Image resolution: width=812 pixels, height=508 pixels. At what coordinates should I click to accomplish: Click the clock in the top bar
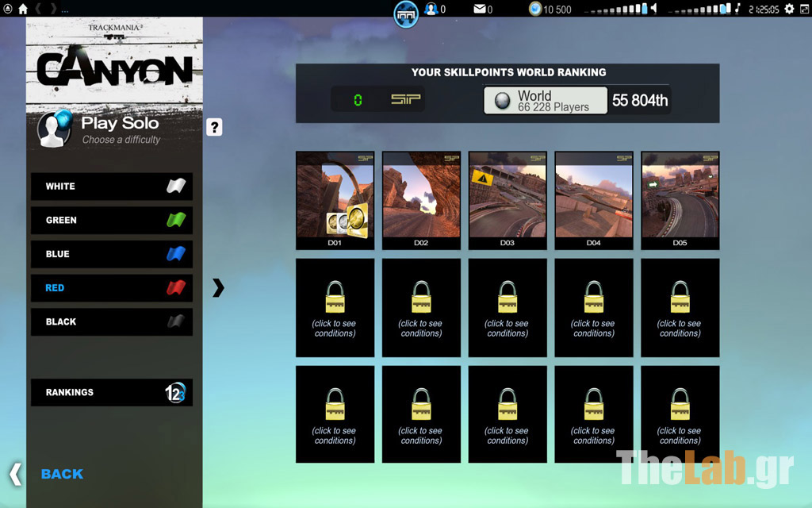[x=764, y=10]
